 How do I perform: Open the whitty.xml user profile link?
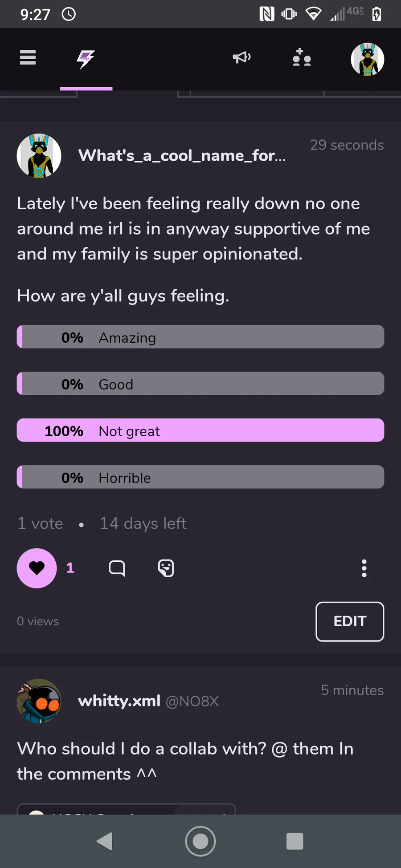coord(119,701)
